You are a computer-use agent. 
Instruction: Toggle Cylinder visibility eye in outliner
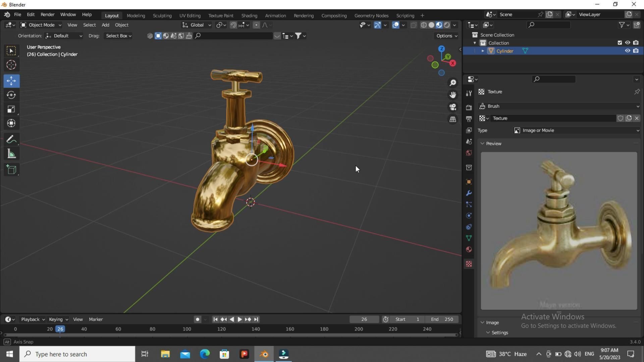(x=627, y=51)
